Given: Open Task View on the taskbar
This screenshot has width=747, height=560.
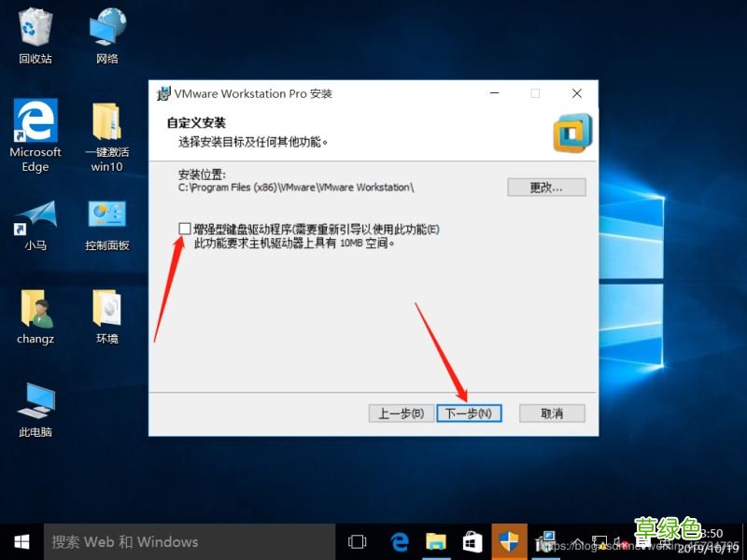Looking at the screenshot, I should pos(358,542).
